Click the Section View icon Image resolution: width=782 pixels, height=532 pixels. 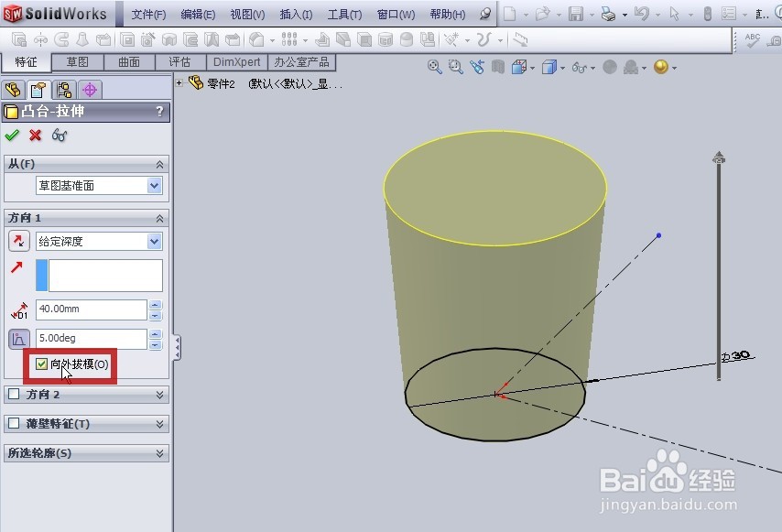click(497, 67)
